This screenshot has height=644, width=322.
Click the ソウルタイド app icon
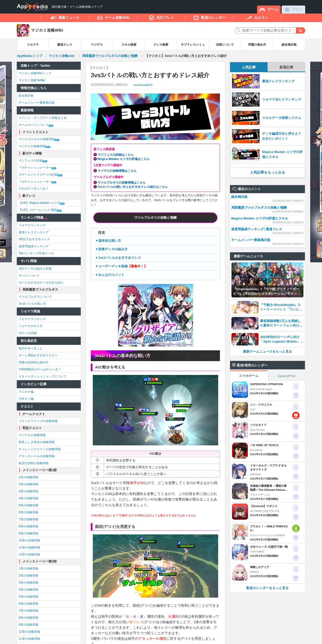[x=240, y=430]
